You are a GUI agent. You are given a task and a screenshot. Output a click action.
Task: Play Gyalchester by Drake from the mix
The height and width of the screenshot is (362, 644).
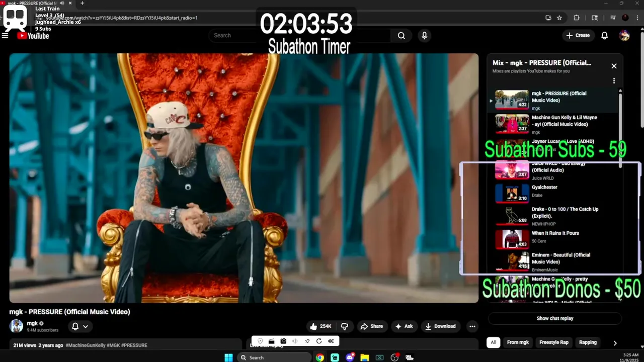(x=553, y=193)
